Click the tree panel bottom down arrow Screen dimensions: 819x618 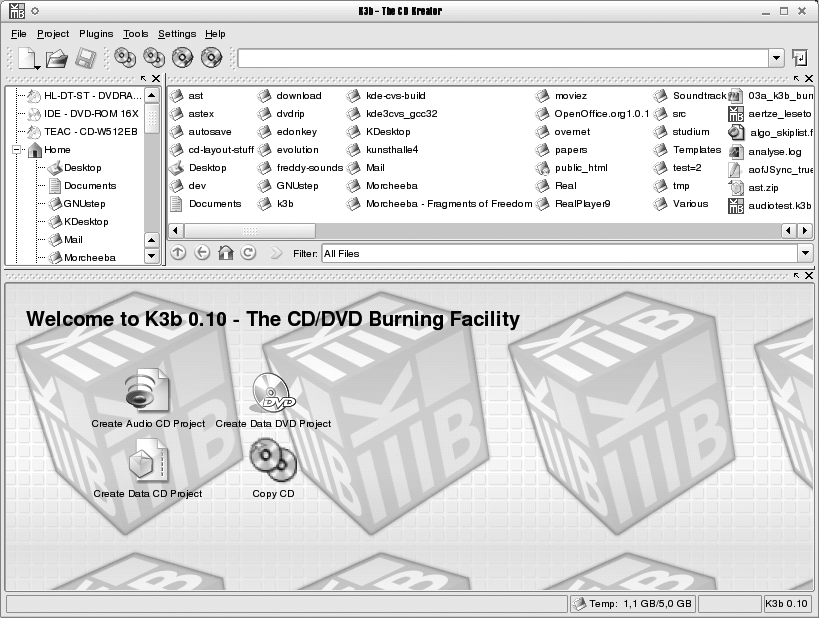point(151,256)
